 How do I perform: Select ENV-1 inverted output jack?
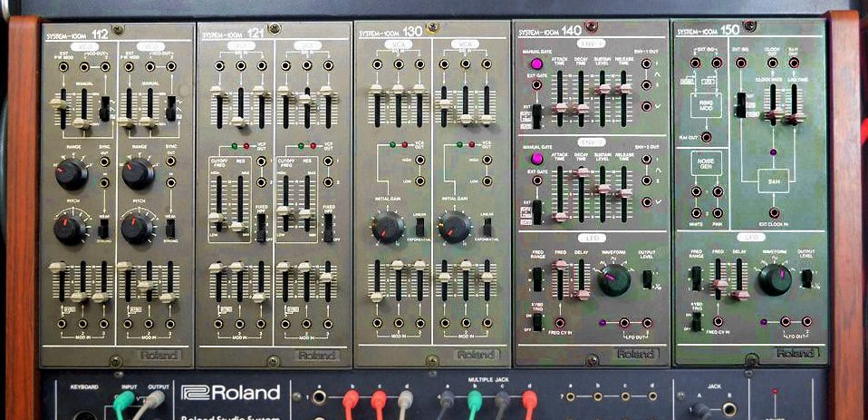pyautogui.click(x=646, y=106)
